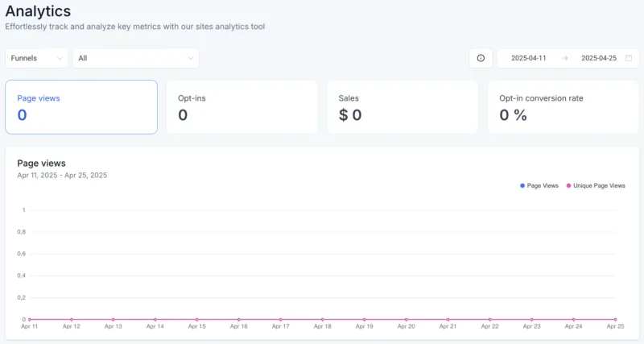Image resolution: width=644 pixels, height=344 pixels.
Task: Click the pink Unique Page Views dot
Action: click(x=569, y=185)
